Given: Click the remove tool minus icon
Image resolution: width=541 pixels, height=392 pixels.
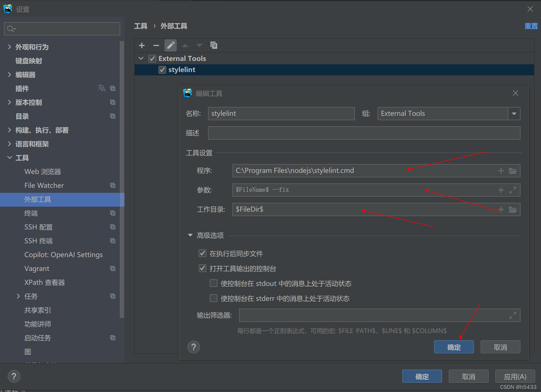Looking at the screenshot, I should click(x=156, y=45).
